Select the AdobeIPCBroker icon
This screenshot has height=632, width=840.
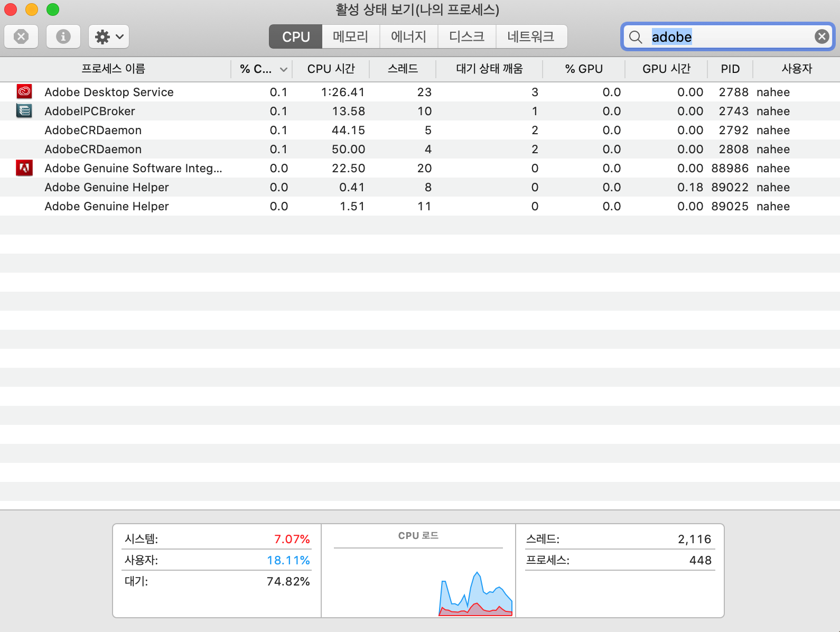point(24,111)
